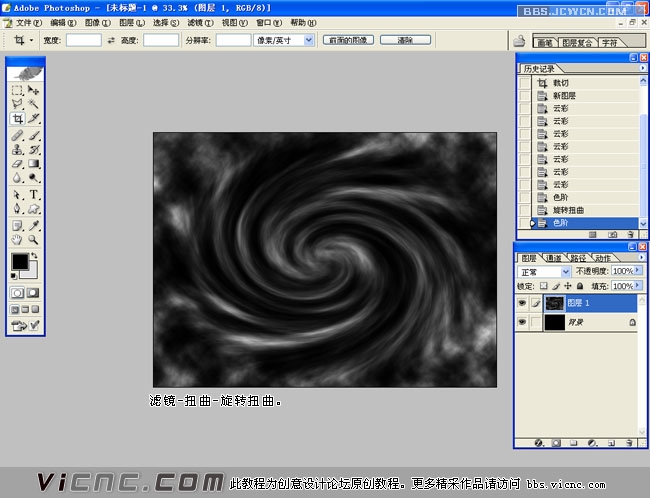The height and width of the screenshot is (498, 650).
Task: Select the Pen tool
Action: pos(17,209)
